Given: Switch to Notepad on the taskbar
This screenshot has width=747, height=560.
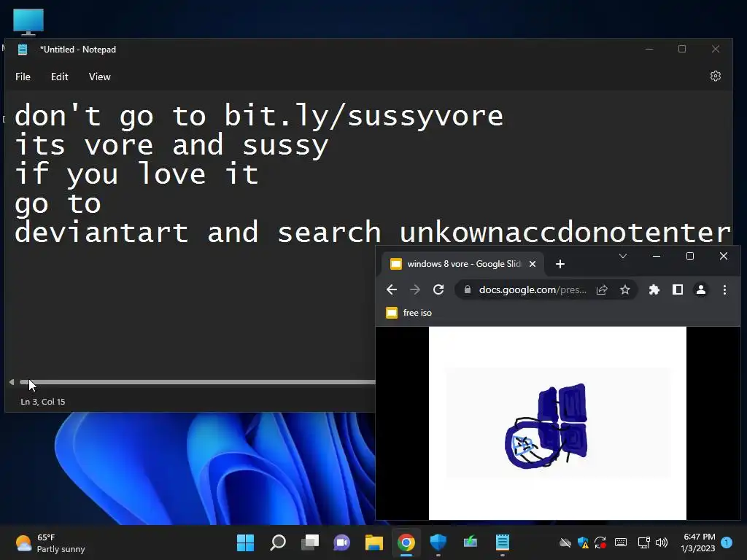Looking at the screenshot, I should coord(502,542).
